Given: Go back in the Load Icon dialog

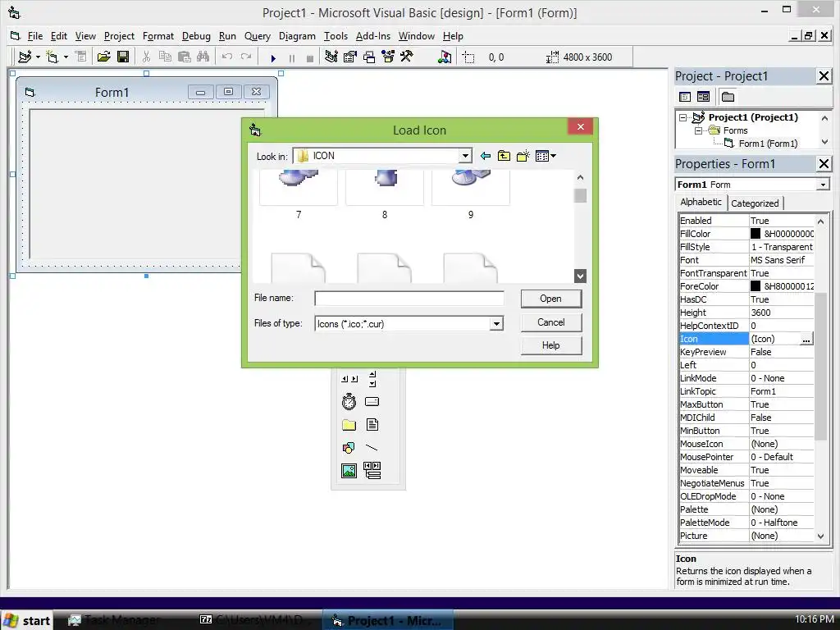Looking at the screenshot, I should (486, 156).
